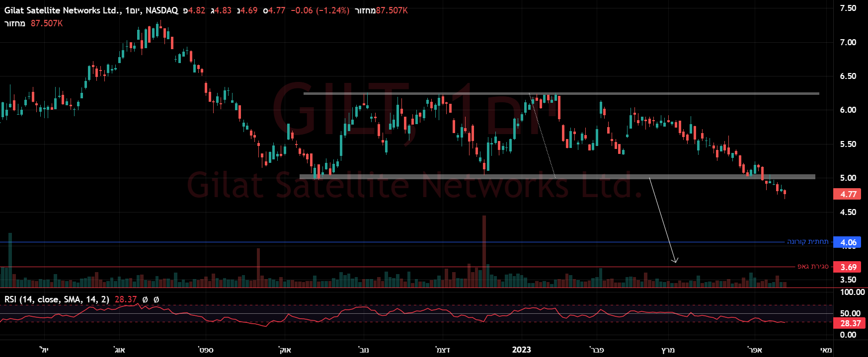This screenshot has width=868, height=357.
Task: Click the אוק' month on time axis
Action: coord(285,350)
